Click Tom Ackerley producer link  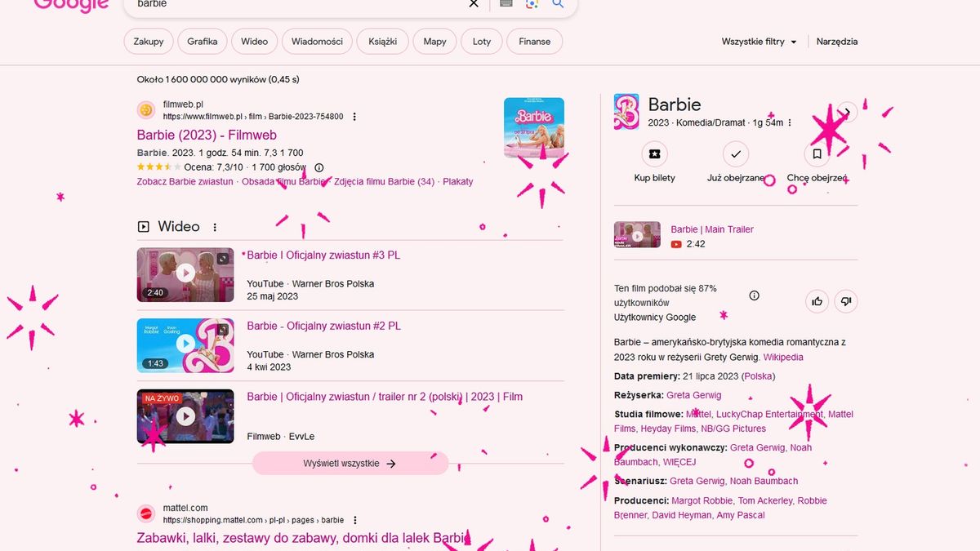(765, 501)
